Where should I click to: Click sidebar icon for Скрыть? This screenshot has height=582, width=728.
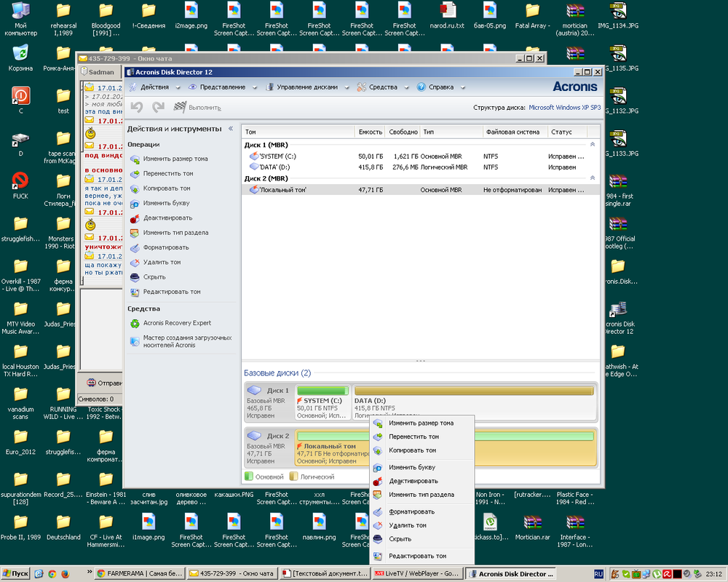pyautogui.click(x=135, y=277)
